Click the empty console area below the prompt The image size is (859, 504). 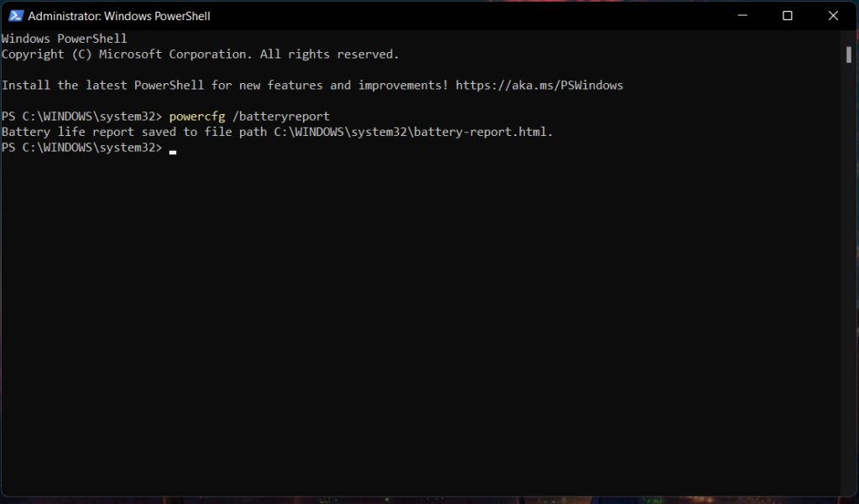click(x=419, y=294)
